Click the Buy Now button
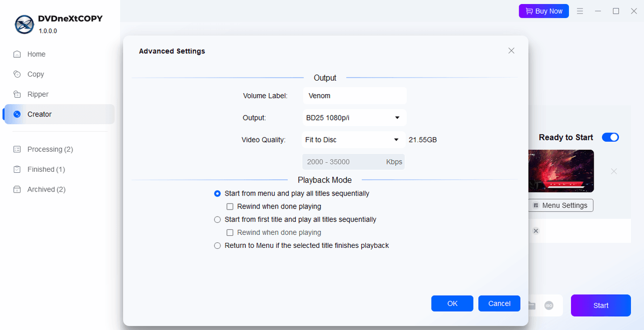 pos(544,11)
